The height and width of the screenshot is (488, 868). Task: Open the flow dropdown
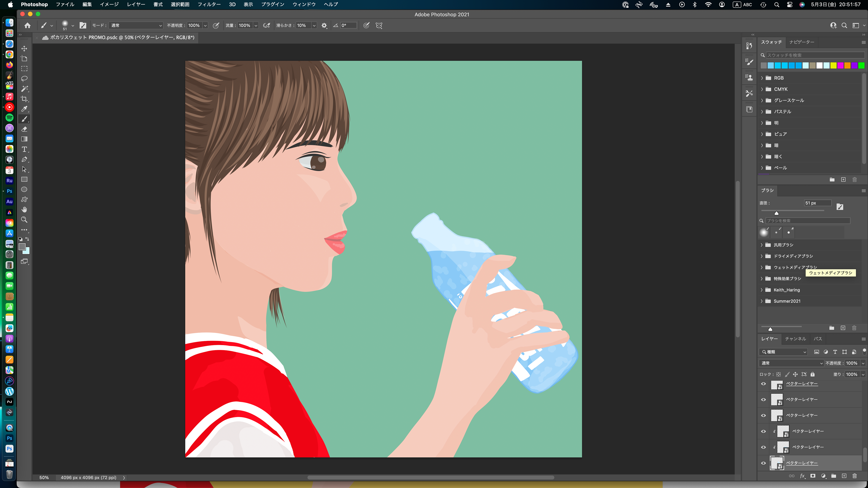(x=256, y=26)
